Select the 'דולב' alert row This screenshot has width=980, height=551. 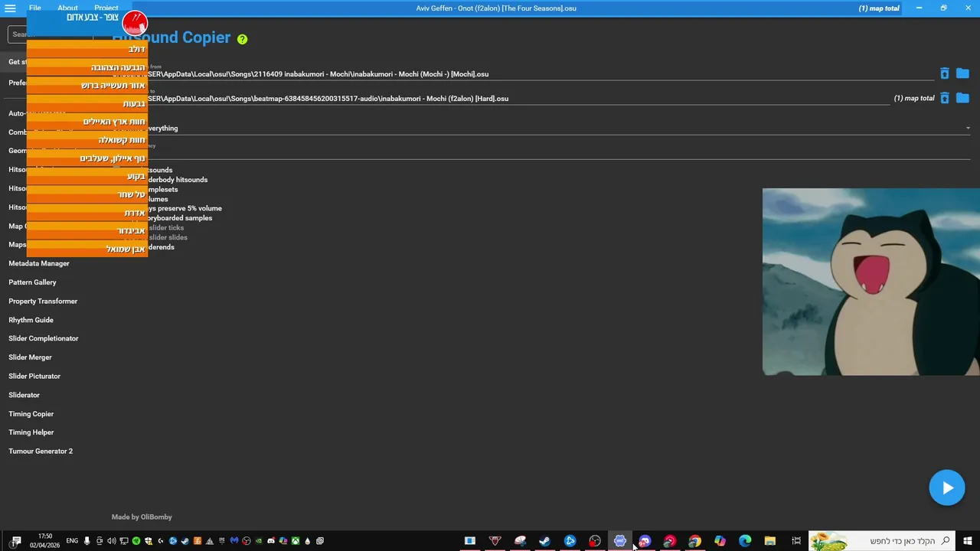point(87,49)
